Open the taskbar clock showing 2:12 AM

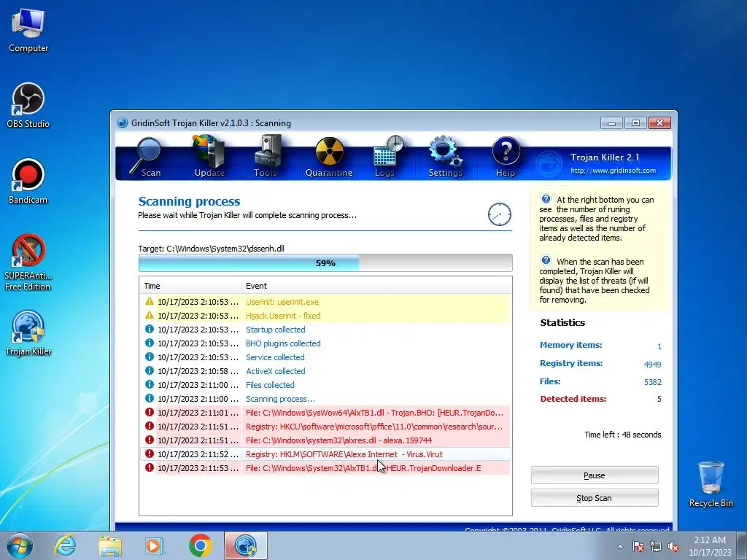click(x=710, y=546)
